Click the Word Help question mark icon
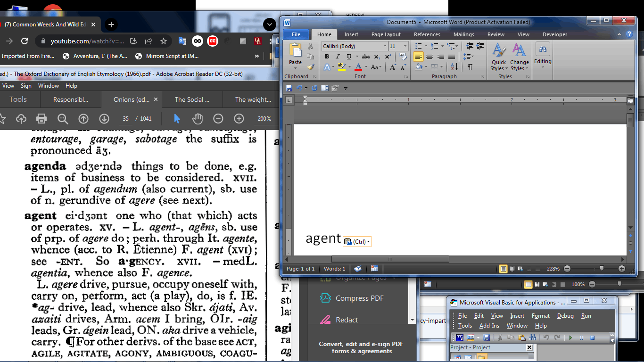644x362 pixels. pyautogui.click(x=629, y=34)
